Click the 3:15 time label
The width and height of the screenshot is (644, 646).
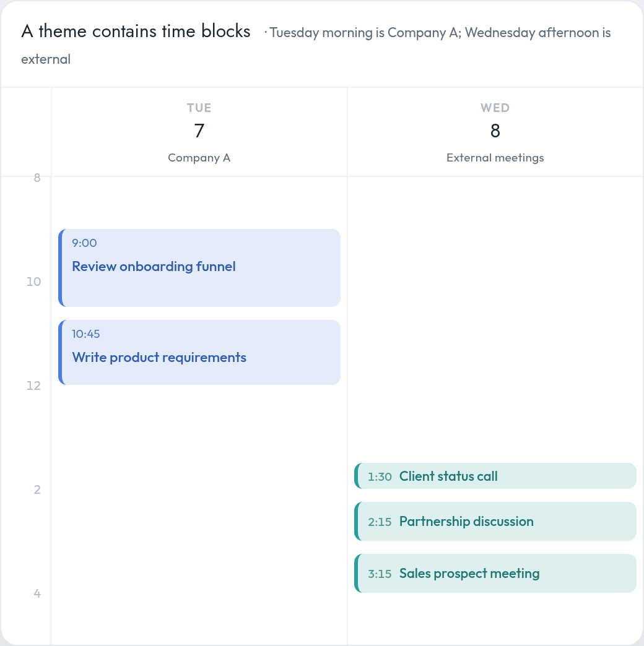[380, 574]
